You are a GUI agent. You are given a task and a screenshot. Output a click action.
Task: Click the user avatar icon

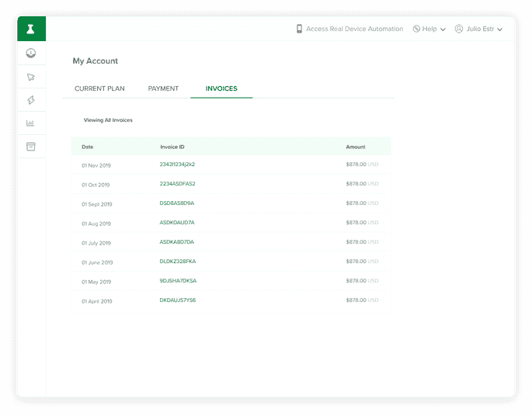[x=459, y=29]
